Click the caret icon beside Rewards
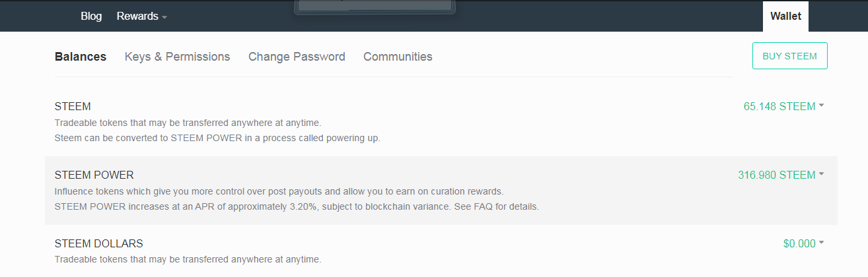868x277 pixels. (x=164, y=16)
